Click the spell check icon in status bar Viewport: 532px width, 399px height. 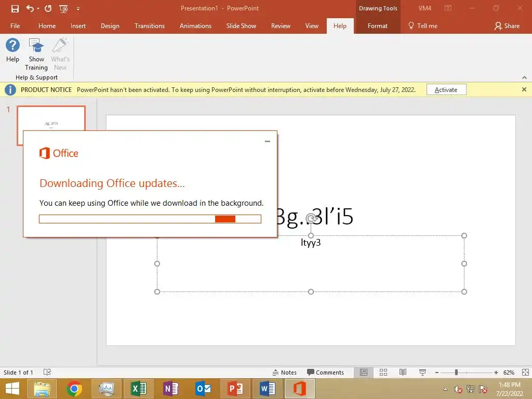47,372
